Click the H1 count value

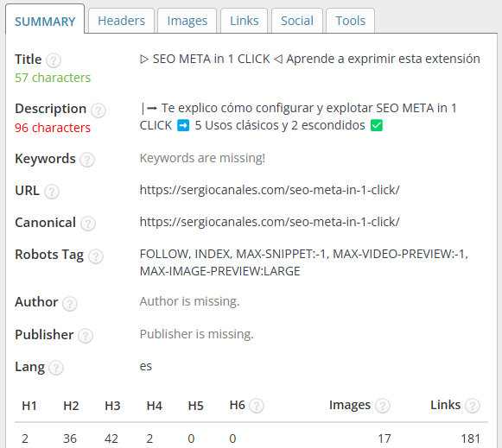pyautogui.click(x=25, y=439)
